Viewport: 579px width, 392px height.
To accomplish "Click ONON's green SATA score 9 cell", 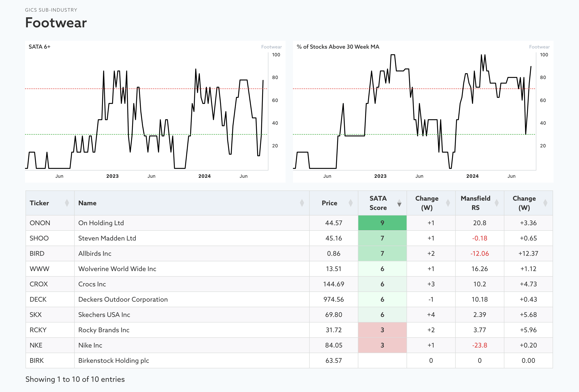I will click(x=382, y=223).
